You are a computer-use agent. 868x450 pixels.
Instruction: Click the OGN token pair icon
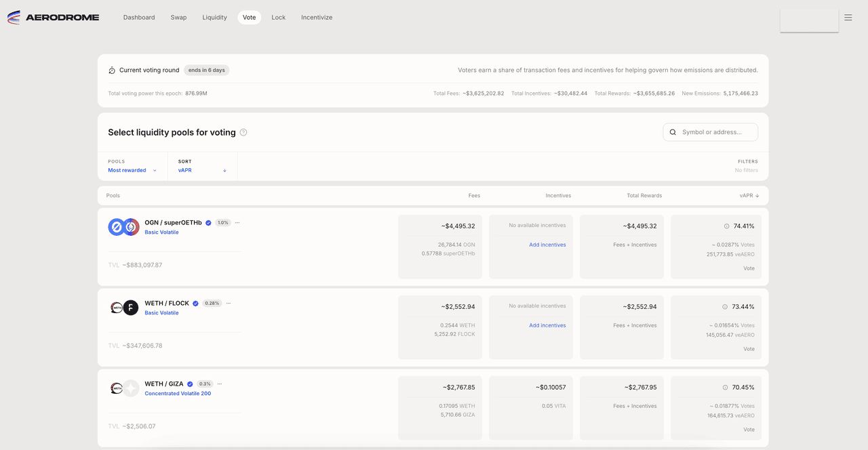(123, 227)
